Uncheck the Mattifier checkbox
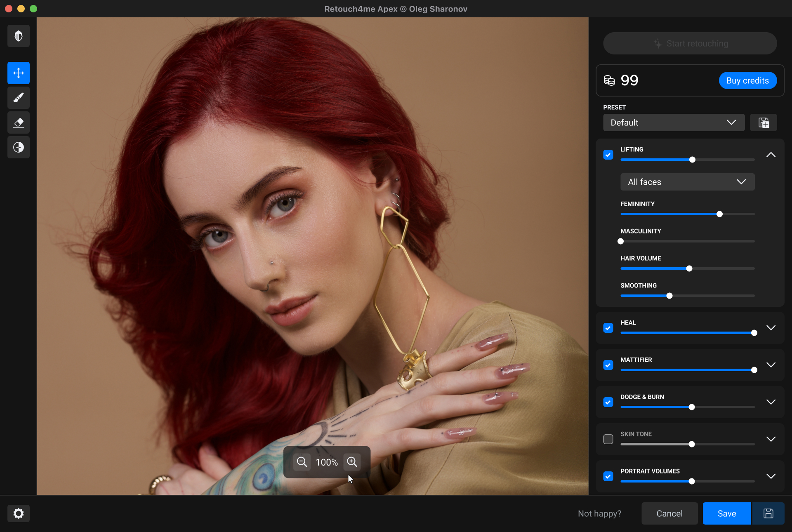This screenshot has width=792, height=532. pos(608,365)
